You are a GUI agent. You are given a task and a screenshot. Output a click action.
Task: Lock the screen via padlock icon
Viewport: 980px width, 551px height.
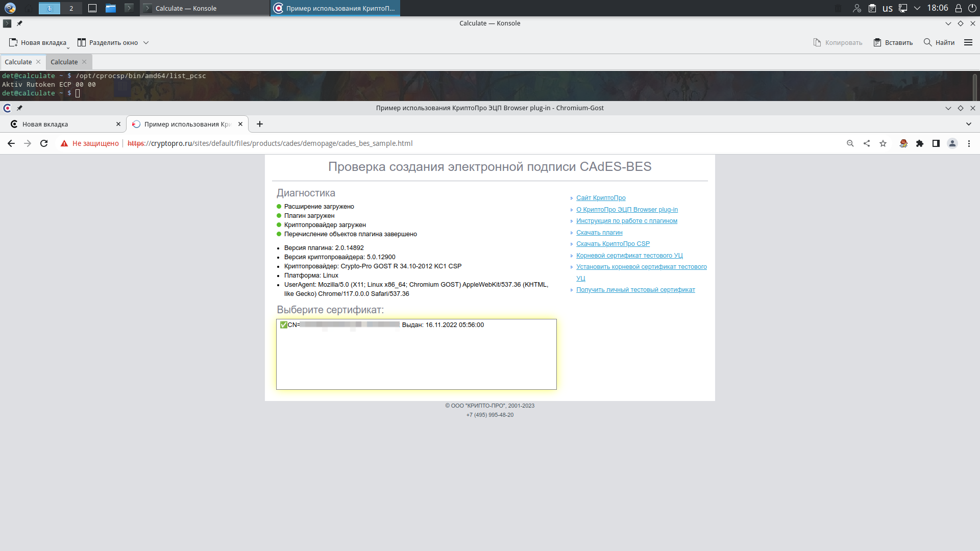click(959, 8)
